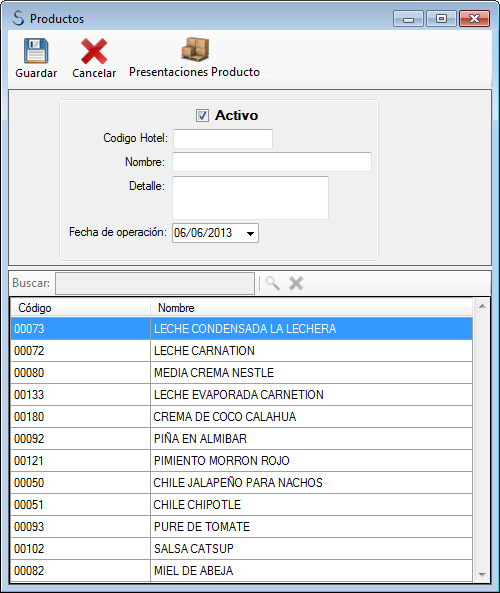Click the Productos window title icon
This screenshot has width=500, height=593.
[18, 18]
